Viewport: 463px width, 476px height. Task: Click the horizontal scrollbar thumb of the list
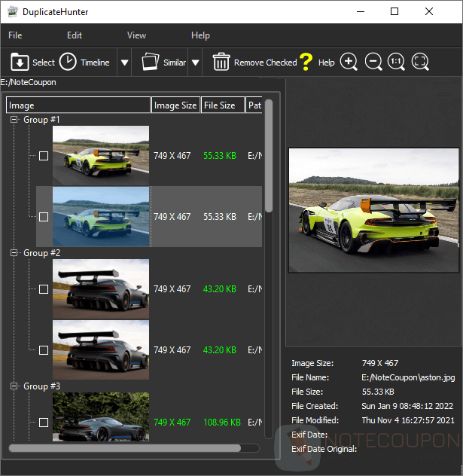[x=125, y=448]
